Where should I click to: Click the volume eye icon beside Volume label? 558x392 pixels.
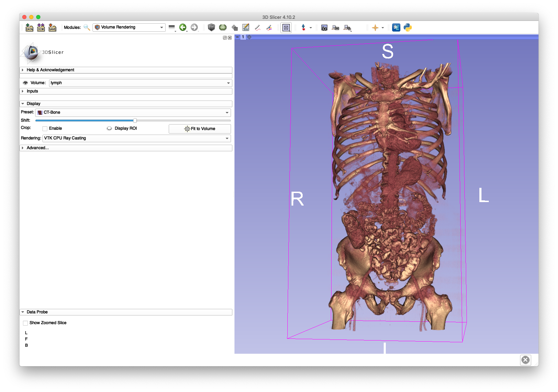[x=25, y=83]
